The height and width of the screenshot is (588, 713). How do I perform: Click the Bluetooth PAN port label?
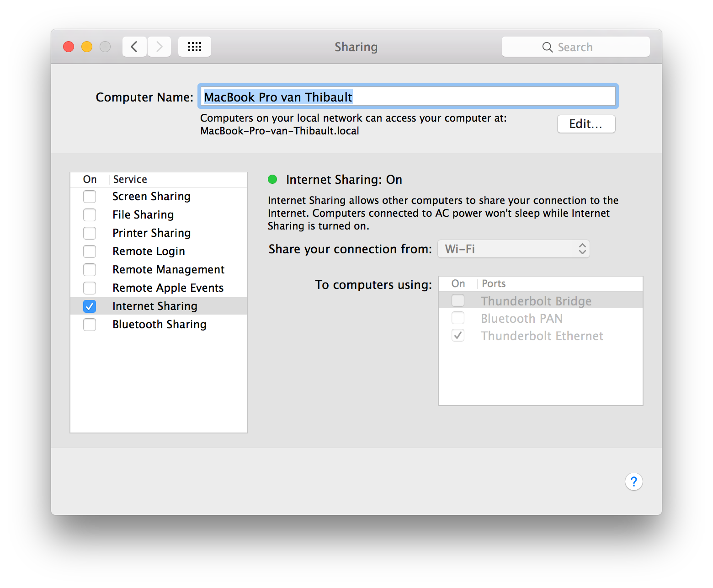pyautogui.click(x=521, y=318)
